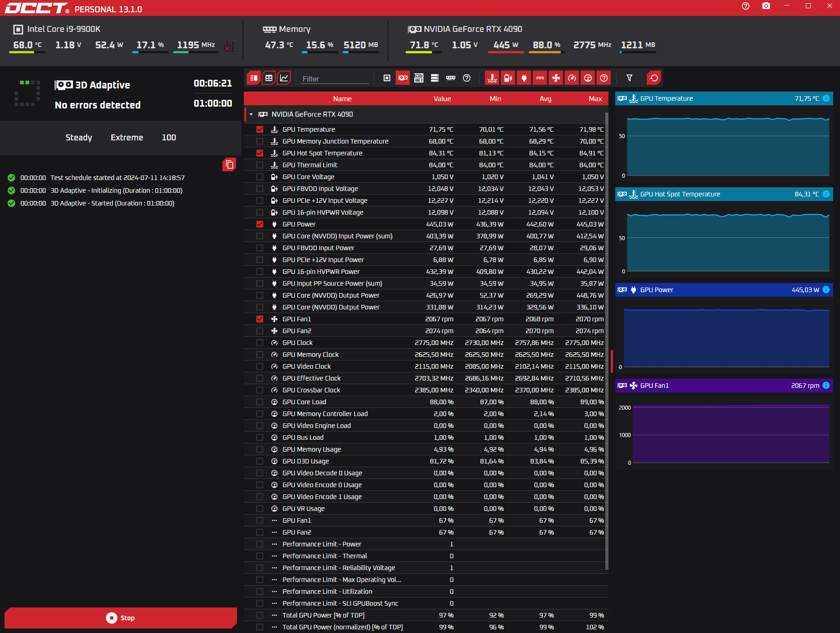The height and width of the screenshot is (633, 840).
Task: Click the sensor table vertical scrollbar
Action: 607,341
